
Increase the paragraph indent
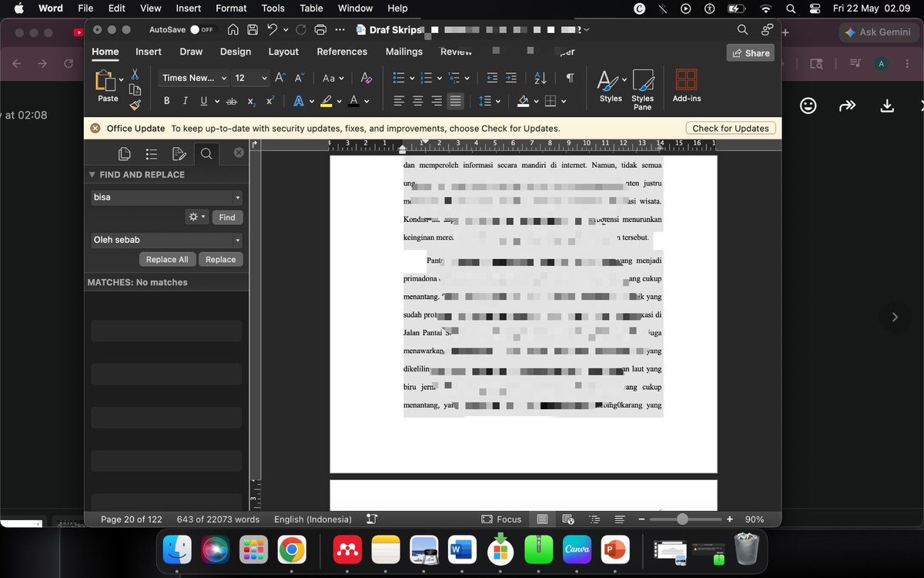coord(511,78)
